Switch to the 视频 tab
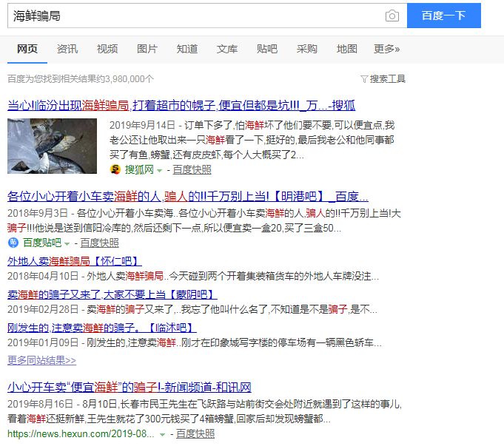The width and height of the screenshot is (504, 446). click(107, 49)
